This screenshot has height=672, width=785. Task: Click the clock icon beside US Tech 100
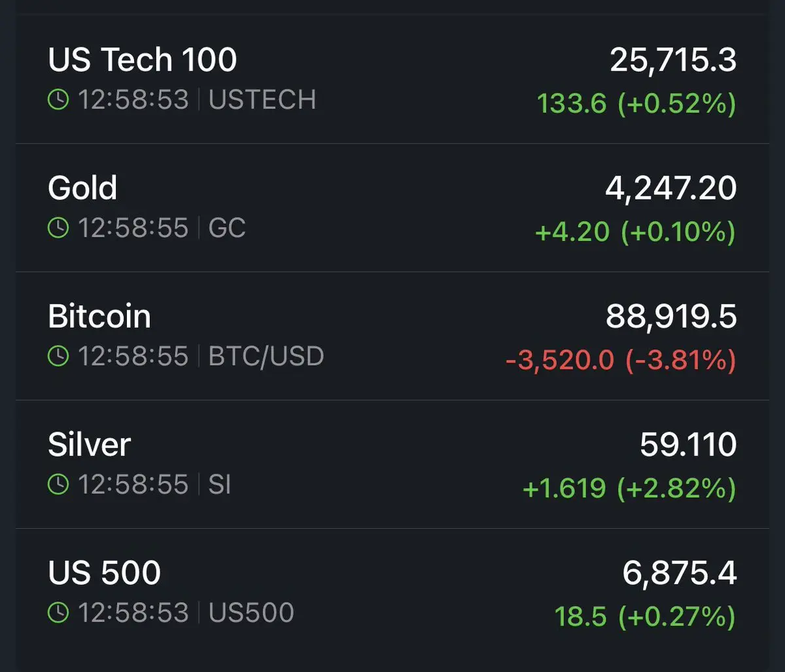[x=58, y=100]
